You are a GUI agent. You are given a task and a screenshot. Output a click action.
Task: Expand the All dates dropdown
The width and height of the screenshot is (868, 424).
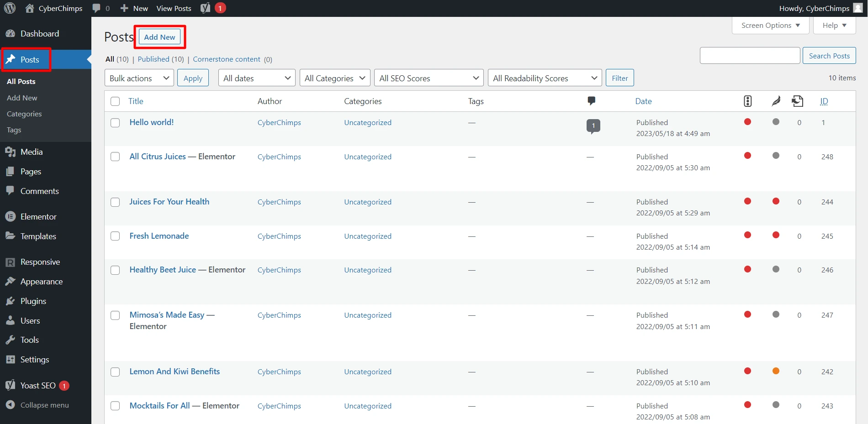point(257,78)
